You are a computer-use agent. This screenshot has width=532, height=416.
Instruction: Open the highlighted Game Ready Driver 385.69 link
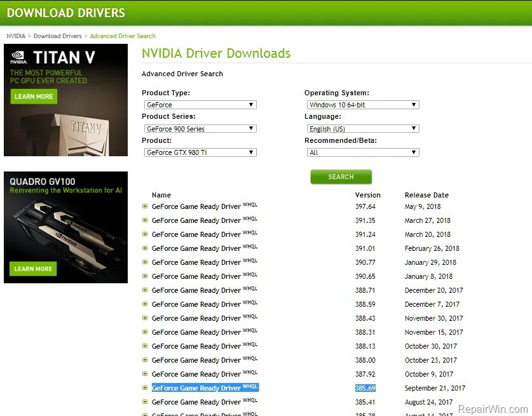click(205, 387)
